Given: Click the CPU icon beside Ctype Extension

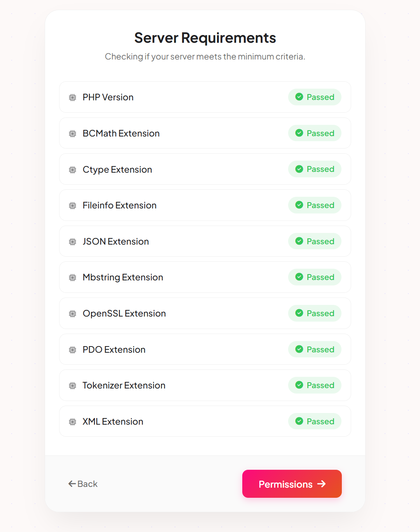Looking at the screenshot, I should click(72, 169).
